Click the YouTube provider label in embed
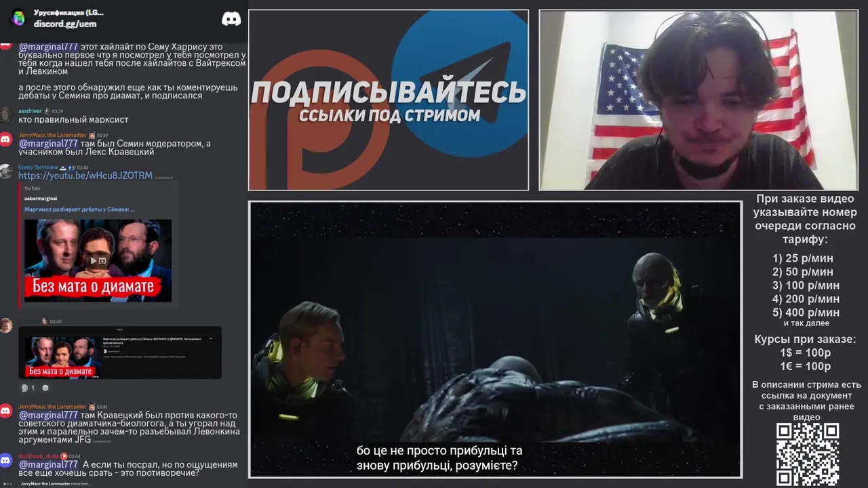This screenshot has width=868, height=488. point(32,188)
